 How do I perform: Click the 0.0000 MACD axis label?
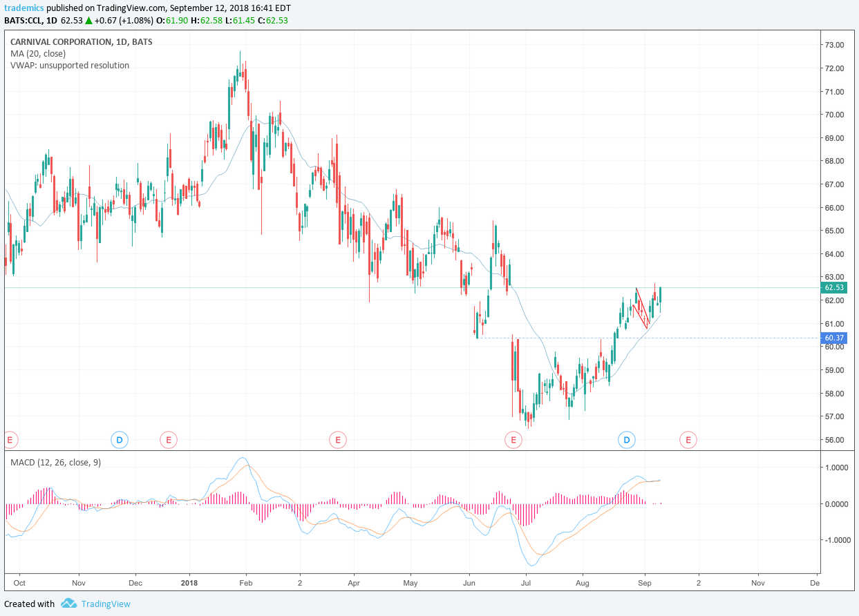coord(836,504)
